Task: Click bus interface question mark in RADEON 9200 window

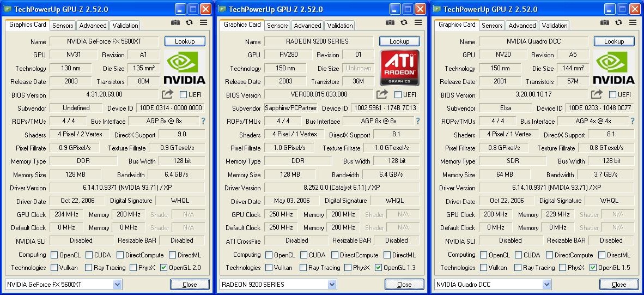Action: [x=418, y=121]
